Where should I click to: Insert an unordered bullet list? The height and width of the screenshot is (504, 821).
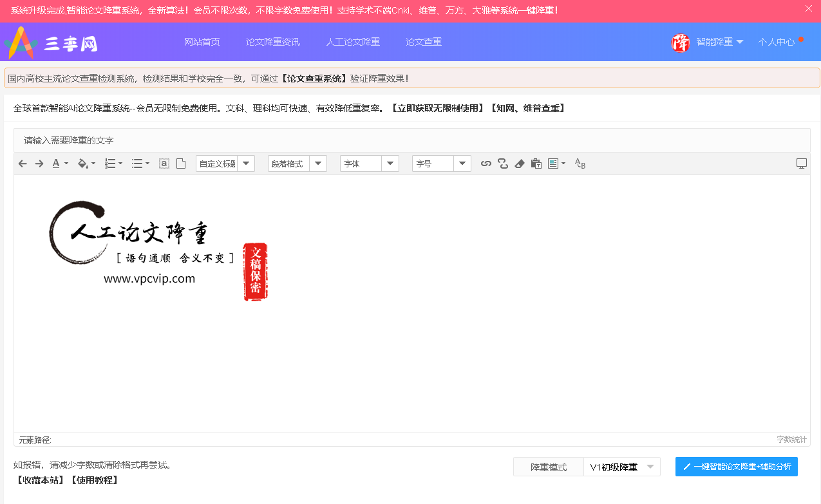pos(137,163)
